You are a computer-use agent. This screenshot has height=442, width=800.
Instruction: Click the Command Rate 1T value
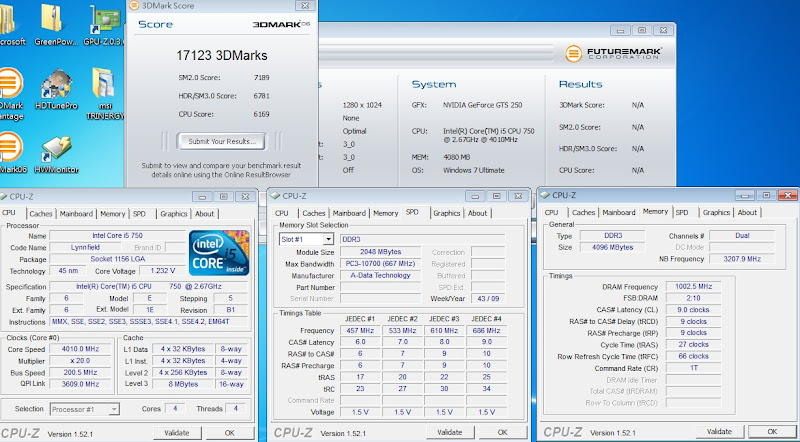tap(693, 368)
